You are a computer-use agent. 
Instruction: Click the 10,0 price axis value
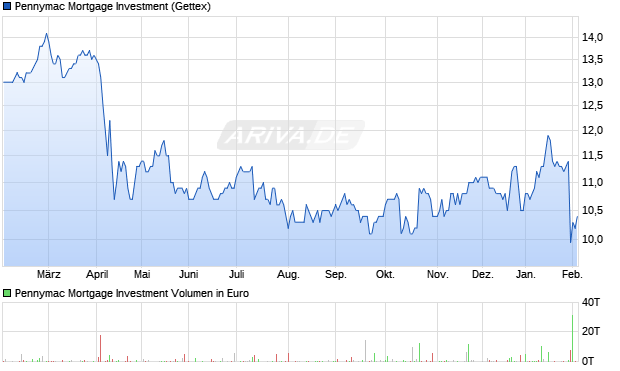[x=592, y=239]
